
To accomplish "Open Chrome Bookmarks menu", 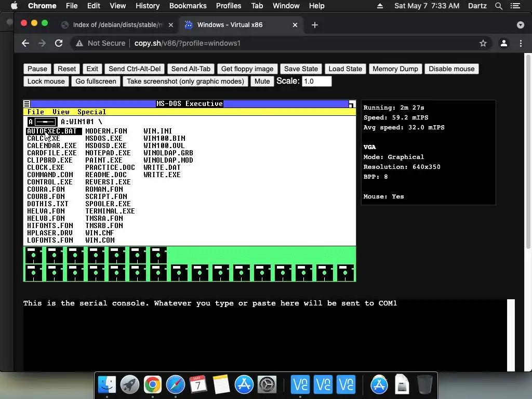I will (188, 6).
